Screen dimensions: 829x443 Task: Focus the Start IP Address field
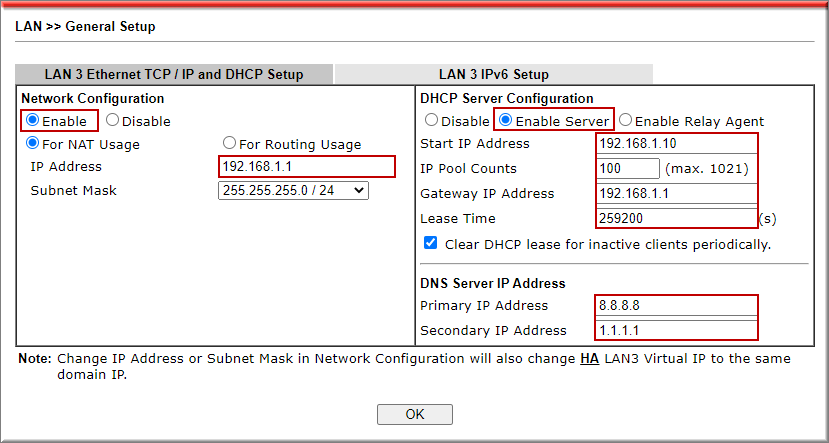click(675, 144)
